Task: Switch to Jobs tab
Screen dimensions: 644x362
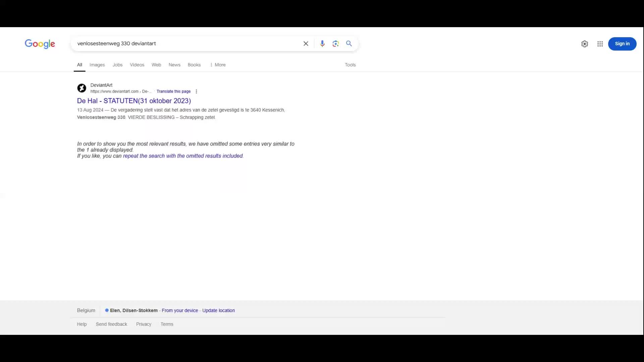Action: click(x=117, y=65)
